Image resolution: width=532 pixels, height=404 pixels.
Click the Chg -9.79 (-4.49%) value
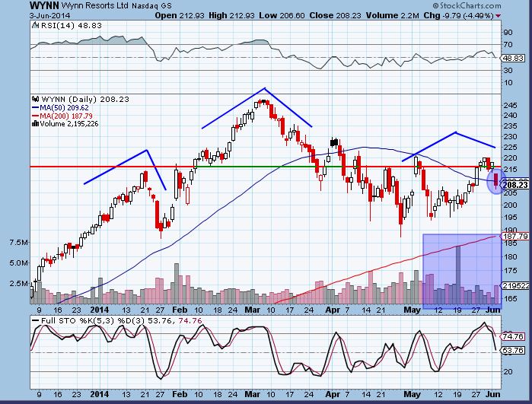[459, 16]
